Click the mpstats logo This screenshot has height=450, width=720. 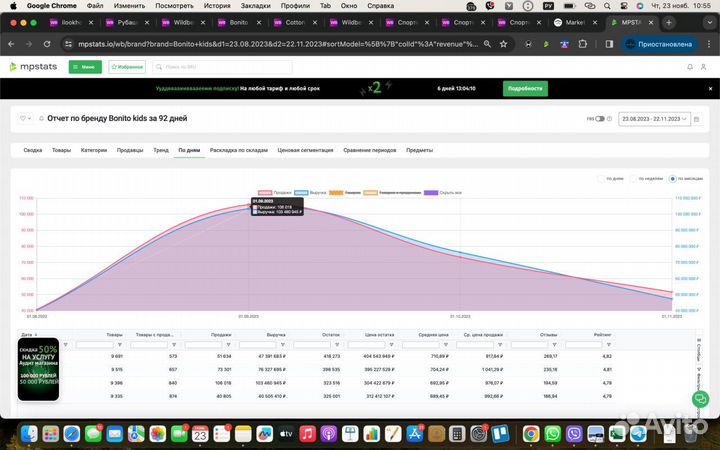[35, 67]
